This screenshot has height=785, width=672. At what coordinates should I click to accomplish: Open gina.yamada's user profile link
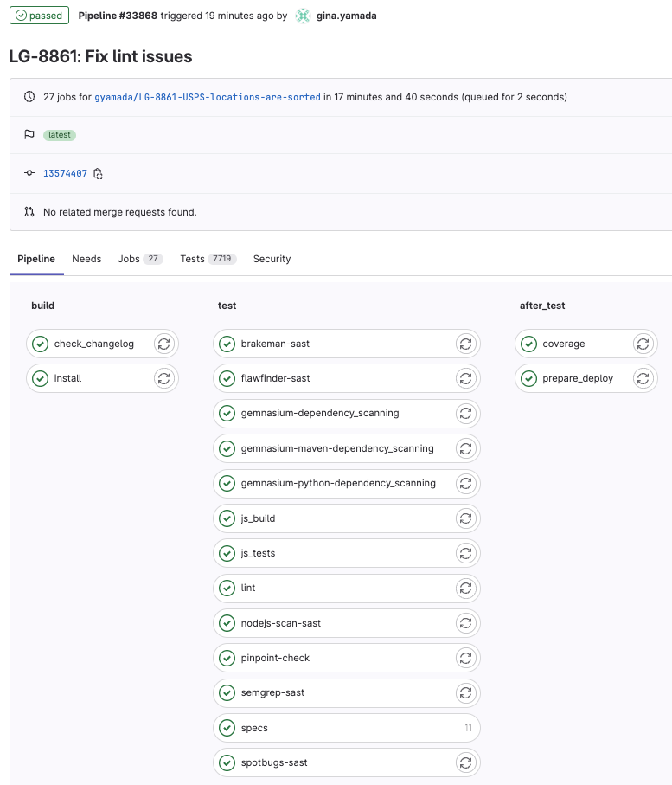(x=347, y=16)
